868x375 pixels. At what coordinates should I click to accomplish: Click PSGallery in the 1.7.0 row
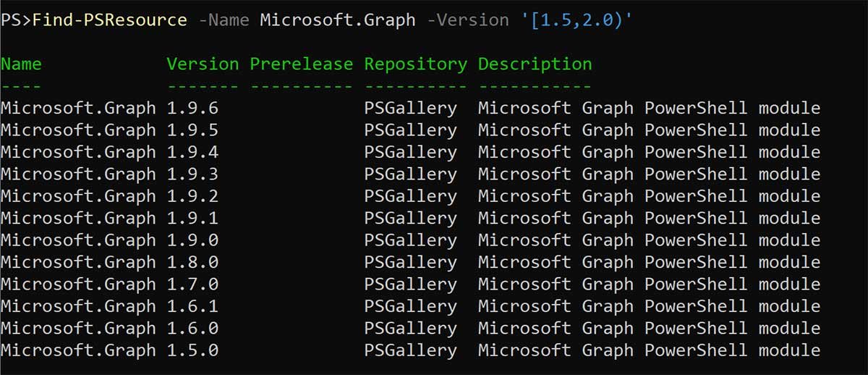(410, 285)
